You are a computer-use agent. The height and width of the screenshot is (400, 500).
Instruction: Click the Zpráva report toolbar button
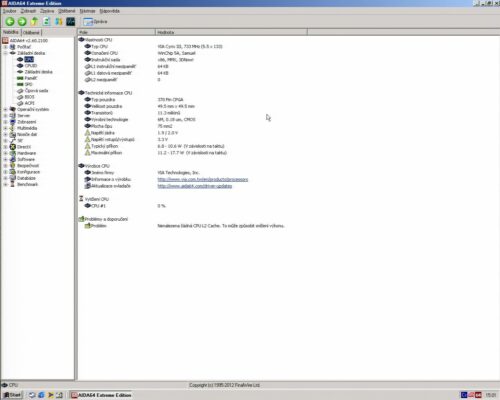[x=95, y=22]
